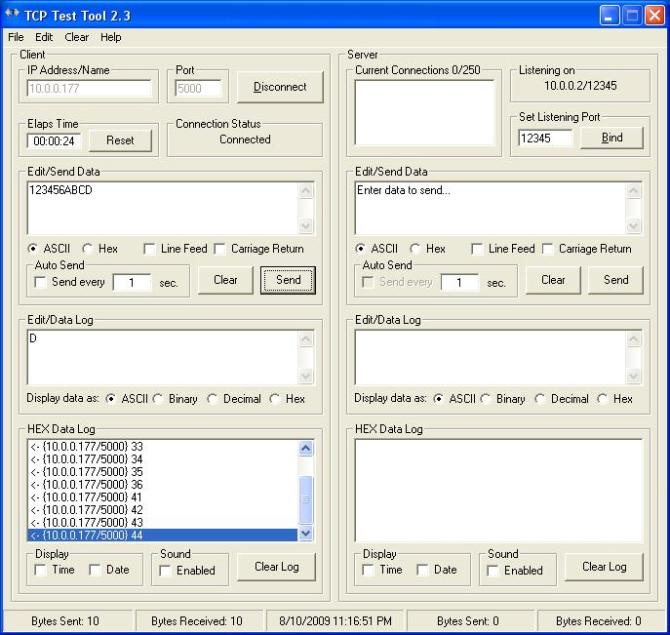Open the Help menu
The height and width of the screenshot is (635, 670).
[110, 37]
